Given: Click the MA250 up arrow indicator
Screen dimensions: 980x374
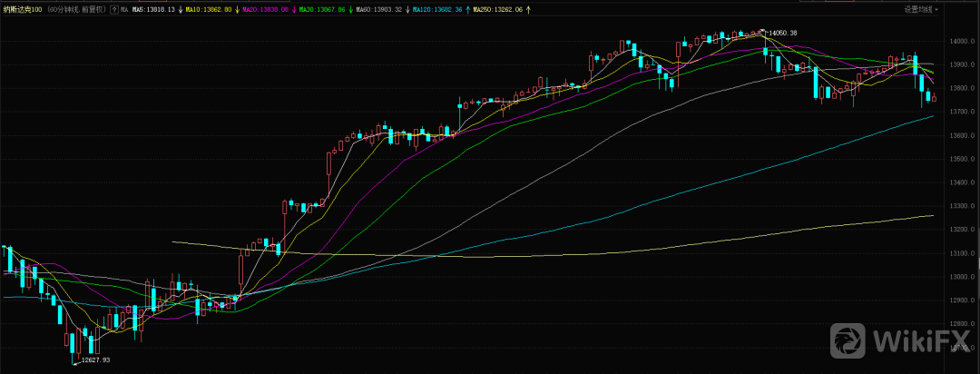Looking at the screenshot, I should point(528,9).
